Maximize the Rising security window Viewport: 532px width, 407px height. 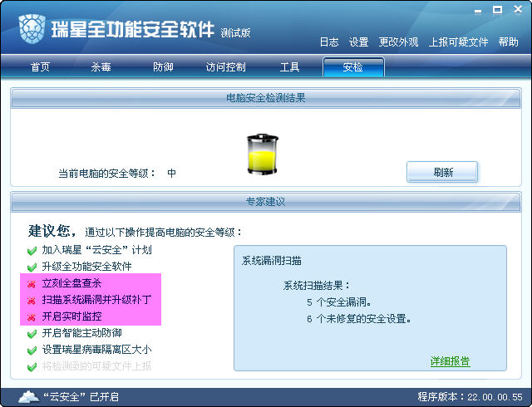(497, 10)
